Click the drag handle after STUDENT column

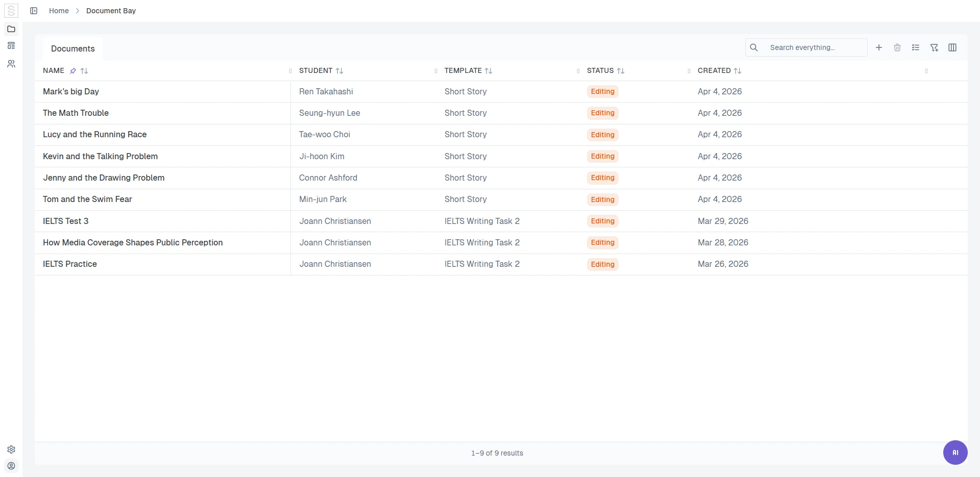[x=436, y=71]
